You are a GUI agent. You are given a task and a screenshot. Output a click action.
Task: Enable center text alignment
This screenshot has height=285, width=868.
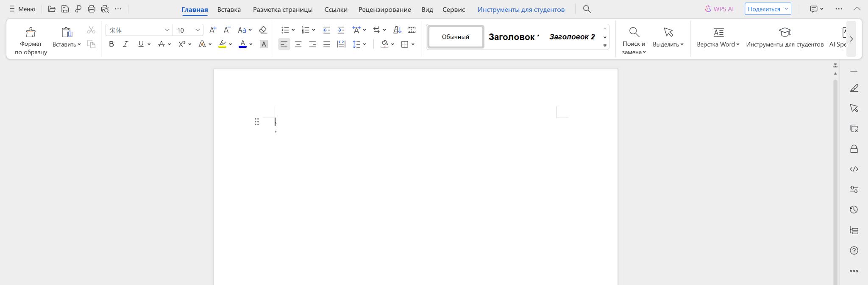[x=298, y=44]
